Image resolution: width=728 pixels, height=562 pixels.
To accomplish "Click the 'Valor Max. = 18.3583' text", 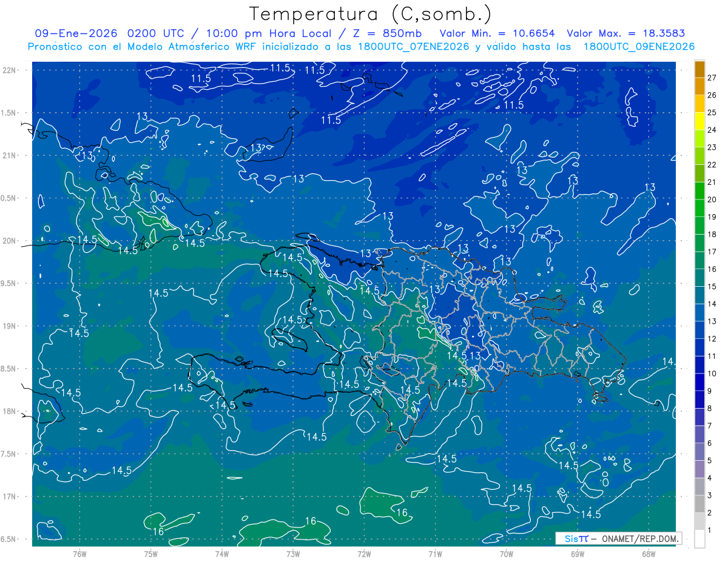I will [x=625, y=33].
